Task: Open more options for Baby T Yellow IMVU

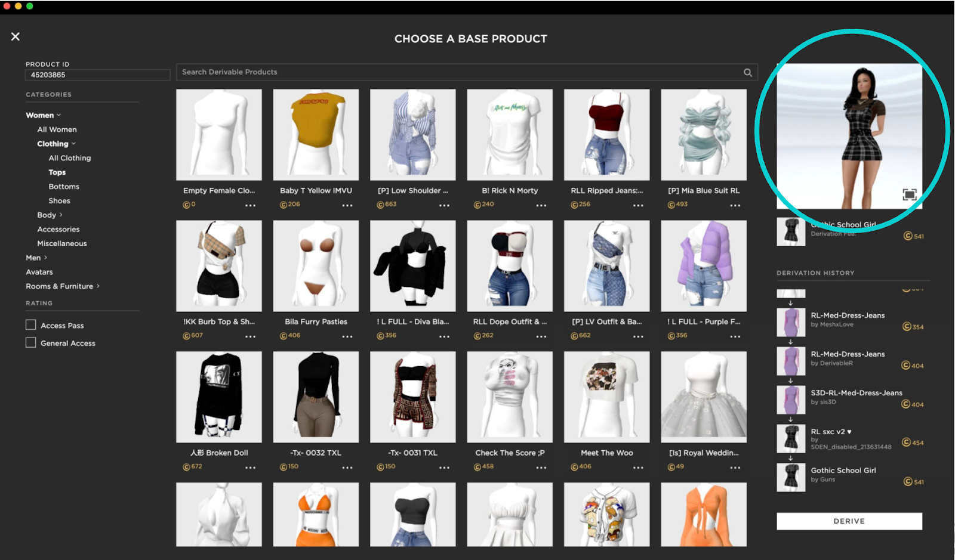Action: tap(348, 205)
